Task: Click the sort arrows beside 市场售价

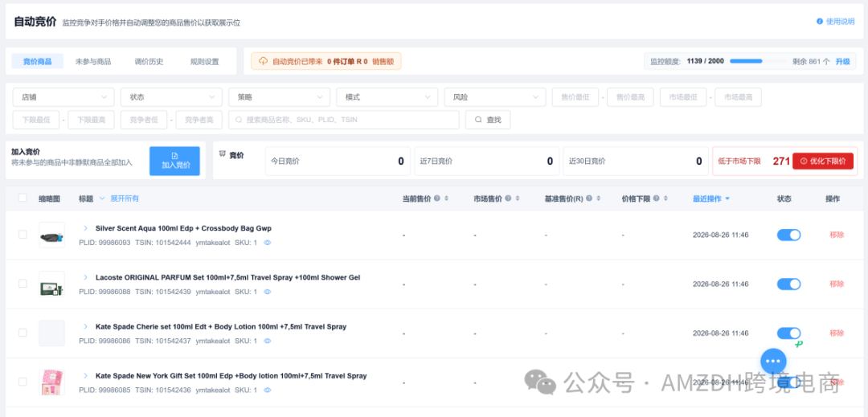Action: pyautogui.click(x=517, y=198)
